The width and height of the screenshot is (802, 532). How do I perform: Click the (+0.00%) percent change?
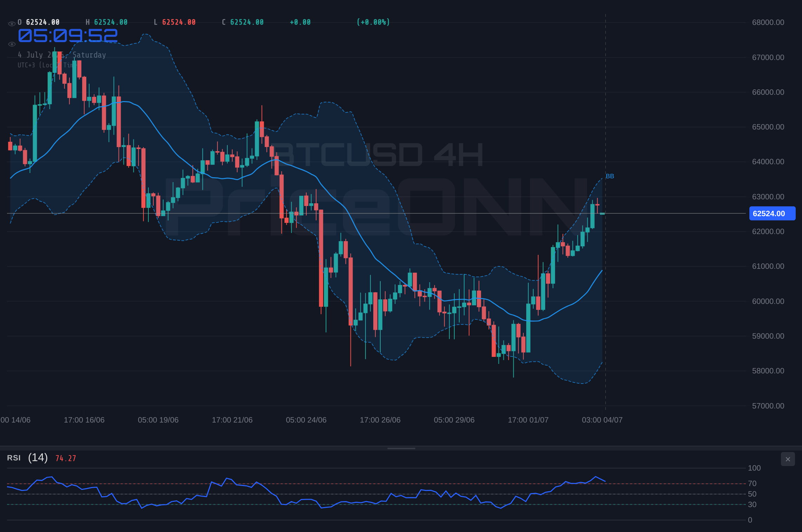click(373, 22)
